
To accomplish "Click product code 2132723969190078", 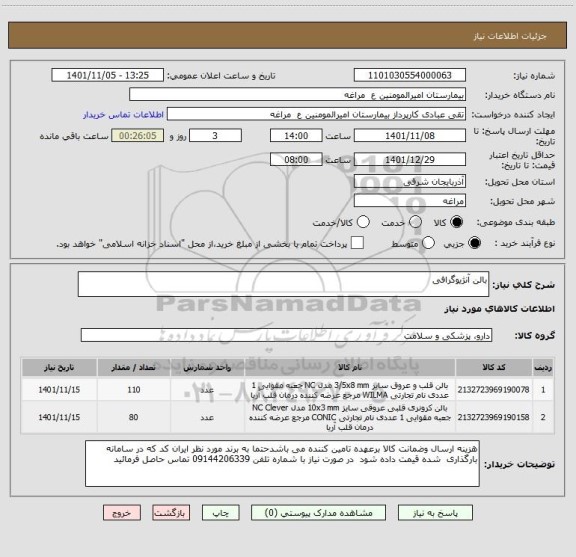I will click(493, 390).
